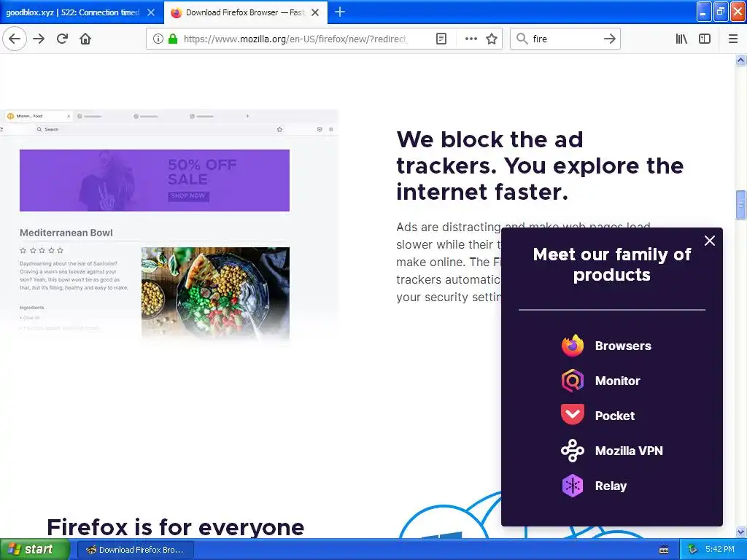The image size is (747, 560).
Task: Click the Monitor product icon
Action: coord(573,381)
